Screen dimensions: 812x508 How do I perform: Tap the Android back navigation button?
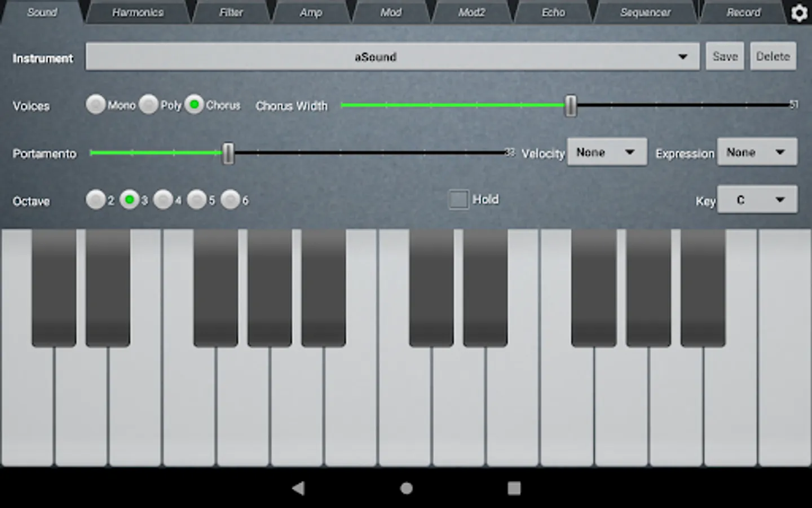[x=298, y=488]
